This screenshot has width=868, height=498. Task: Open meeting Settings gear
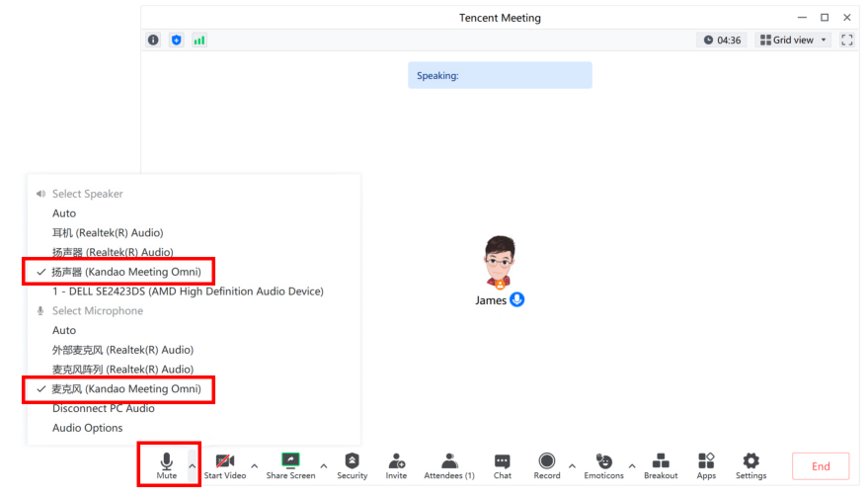coord(751,465)
